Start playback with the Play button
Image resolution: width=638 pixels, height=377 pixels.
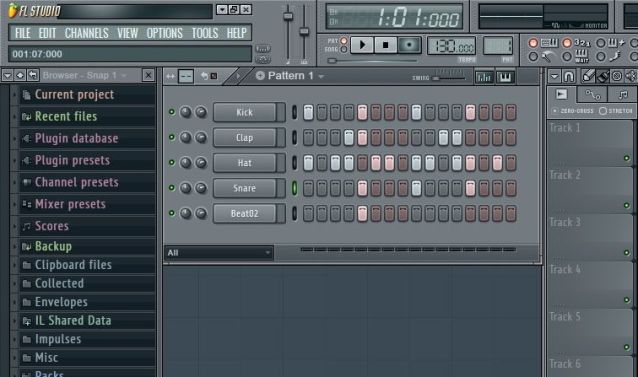tap(362, 45)
